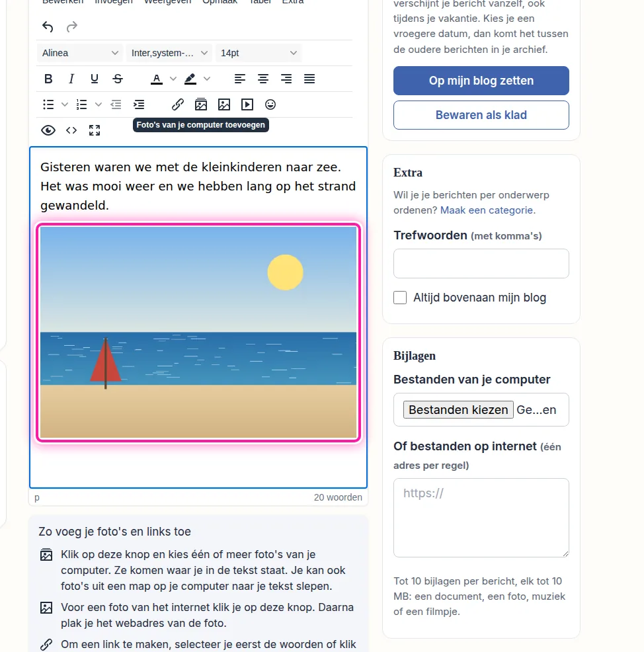Align text left
The image size is (644, 652).
(x=240, y=79)
